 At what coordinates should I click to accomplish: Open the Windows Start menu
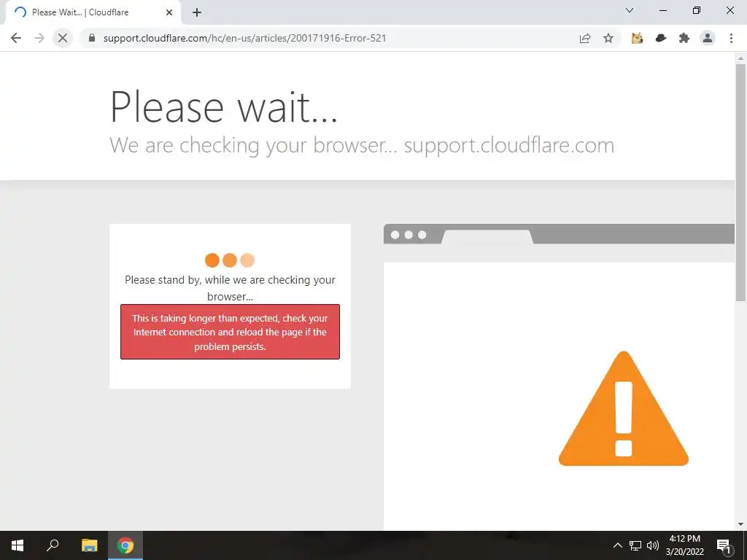(18, 545)
